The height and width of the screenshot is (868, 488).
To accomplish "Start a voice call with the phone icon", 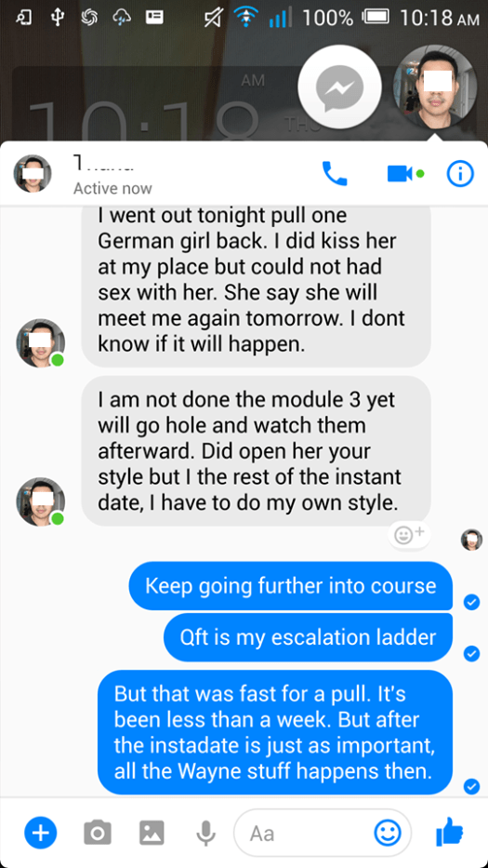I will pos(335,174).
